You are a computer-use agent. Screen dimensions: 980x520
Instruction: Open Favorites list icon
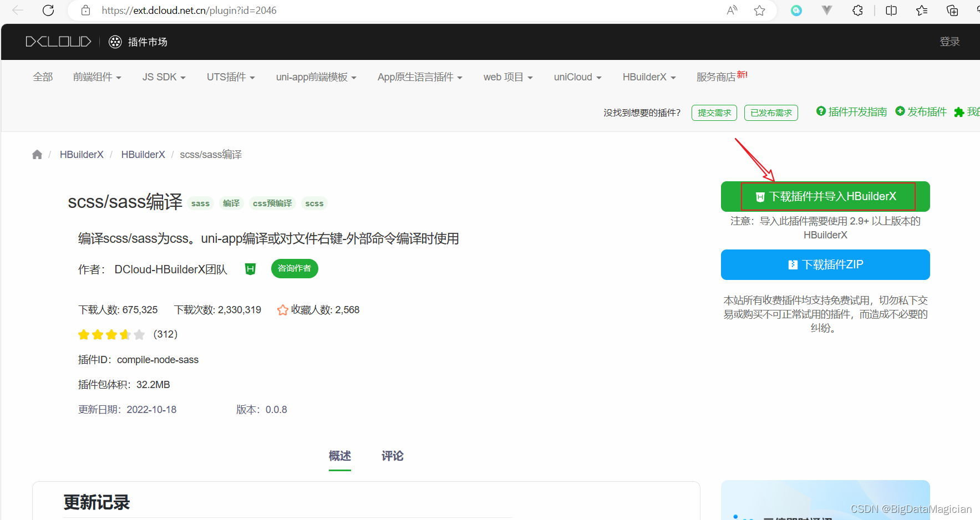(x=922, y=11)
